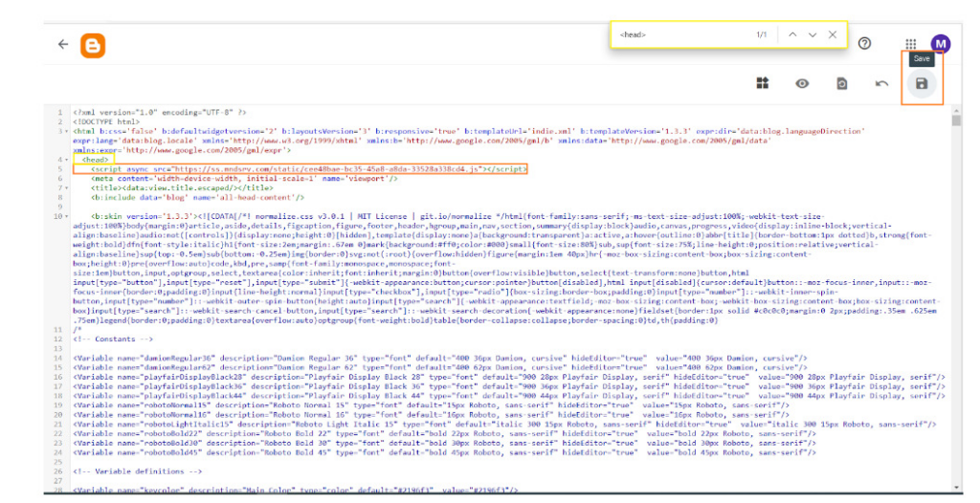980x503 pixels.
Task: Close the find search box
Action: coord(833,34)
